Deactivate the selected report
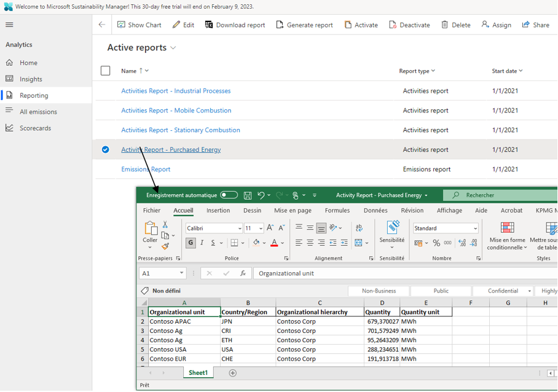This screenshot has width=558, height=392. [x=409, y=25]
